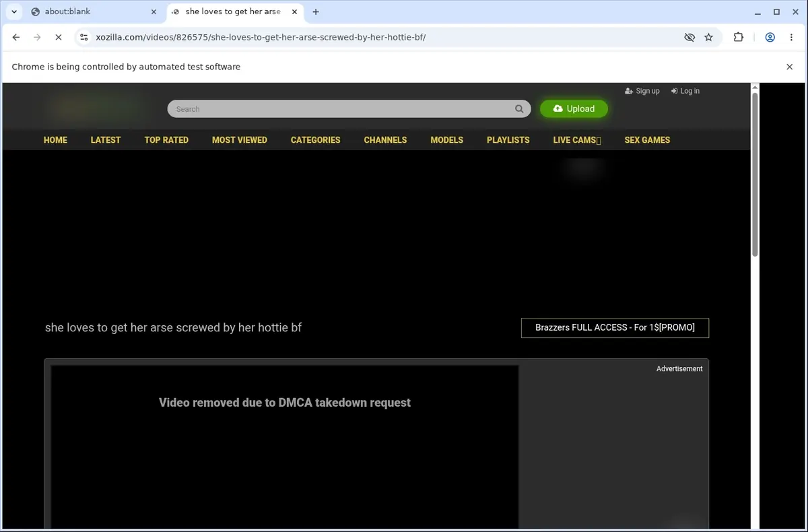Click the magnifier search icon
This screenshot has height=532, width=808.
pyautogui.click(x=519, y=109)
